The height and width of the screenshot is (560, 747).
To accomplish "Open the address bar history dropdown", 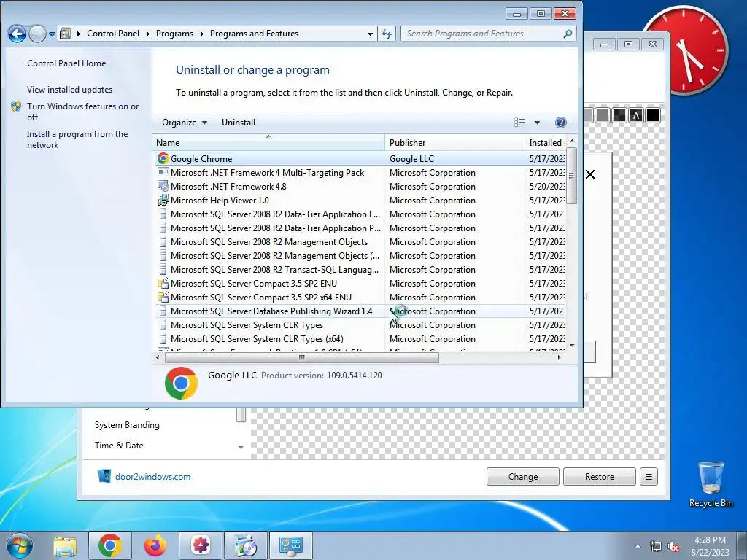I will pos(370,34).
